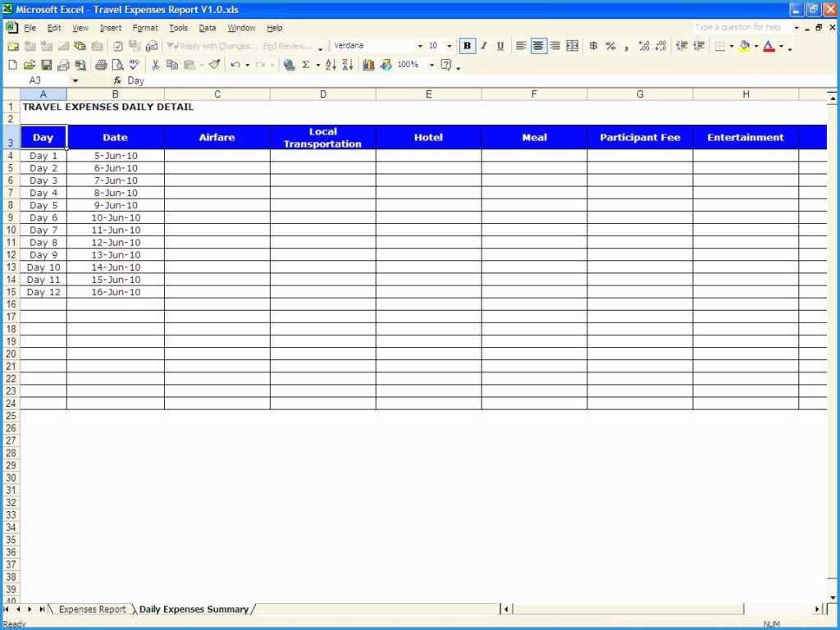Image resolution: width=840 pixels, height=630 pixels.
Task: Toggle Align Left
Action: coord(521,46)
